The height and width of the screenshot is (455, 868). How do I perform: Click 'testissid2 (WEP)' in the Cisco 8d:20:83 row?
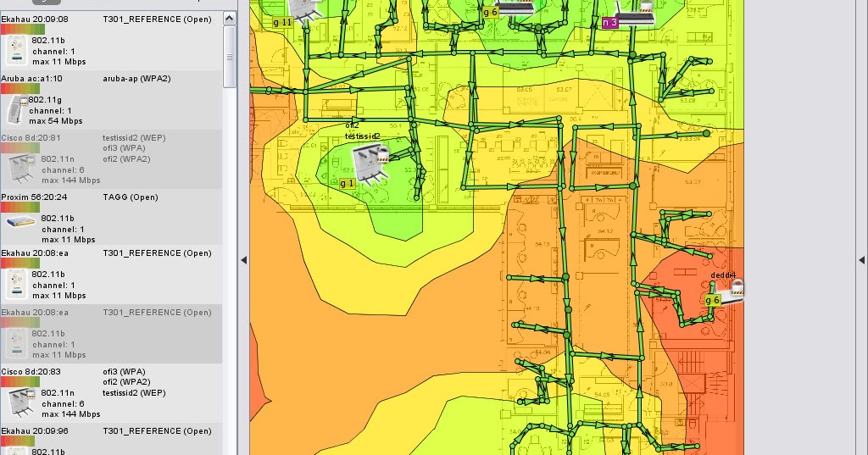pos(134,393)
